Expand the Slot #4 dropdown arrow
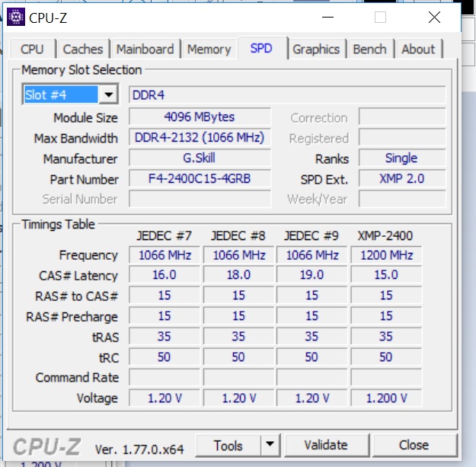Image resolution: width=476 pixels, height=467 pixels. pos(108,94)
